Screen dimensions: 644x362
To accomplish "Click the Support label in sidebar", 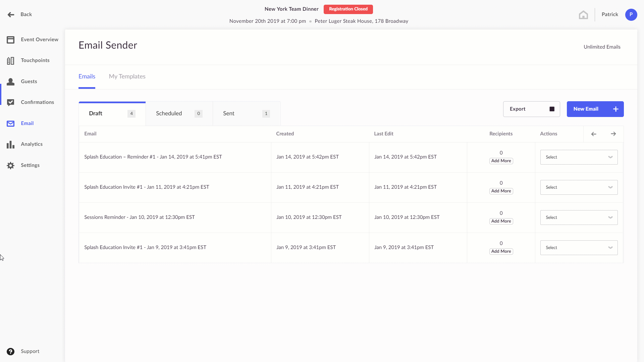I will click(30, 351).
